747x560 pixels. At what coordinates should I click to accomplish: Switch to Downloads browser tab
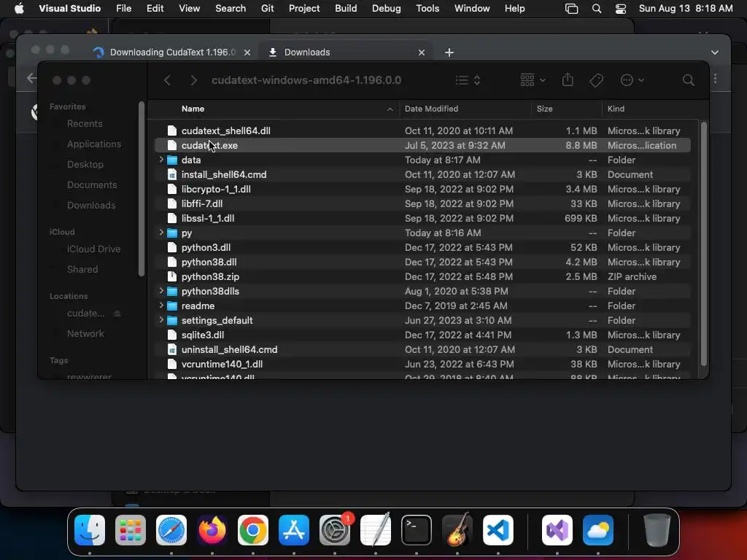click(347, 52)
